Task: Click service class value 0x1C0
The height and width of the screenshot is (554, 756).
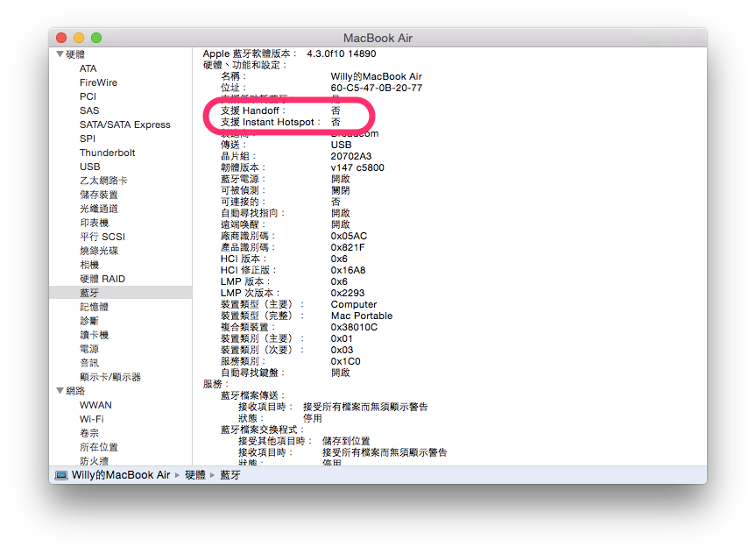Action: tap(346, 361)
